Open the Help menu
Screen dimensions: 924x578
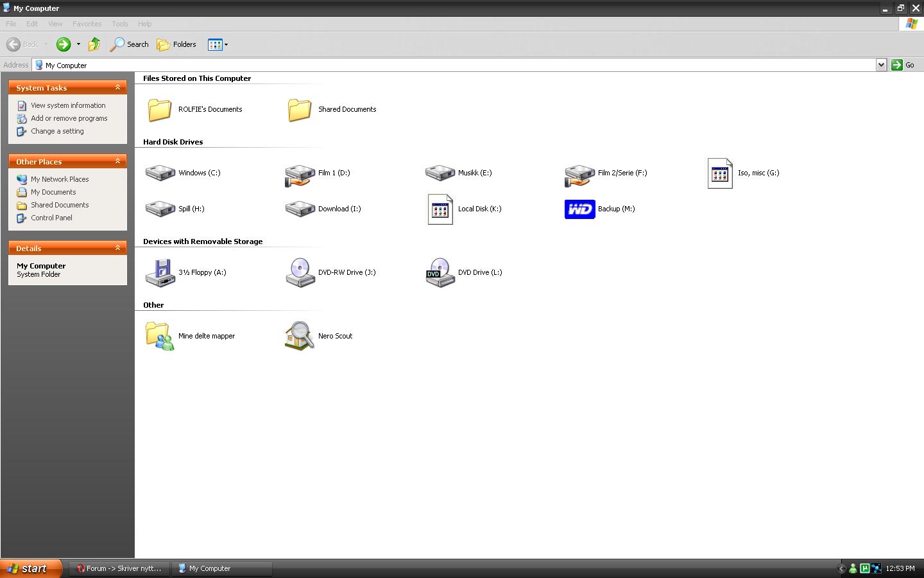tap(144, 24)
